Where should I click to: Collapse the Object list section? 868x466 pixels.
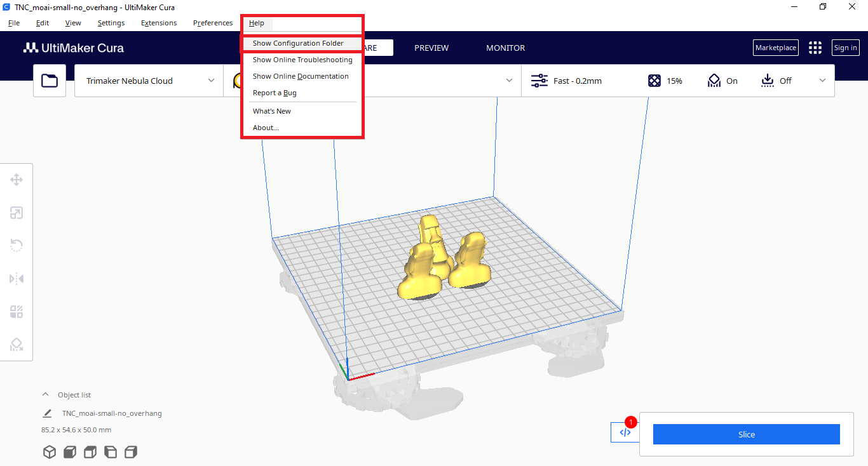coord(45,394)
